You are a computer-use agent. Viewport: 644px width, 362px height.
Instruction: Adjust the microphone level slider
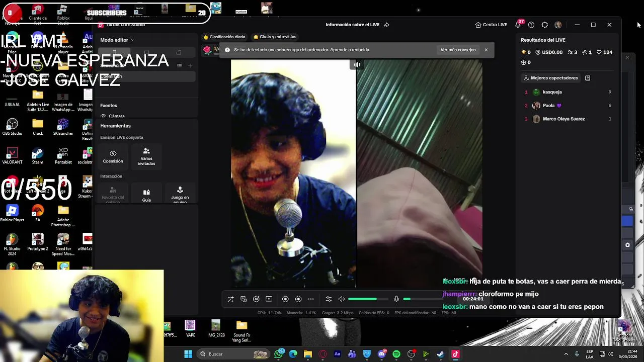(423, 299)
